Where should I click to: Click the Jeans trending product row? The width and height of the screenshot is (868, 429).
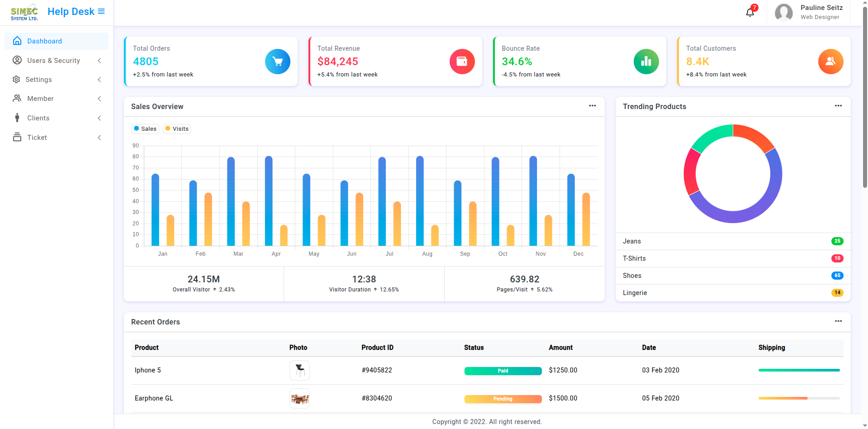(x=733, y=241)
